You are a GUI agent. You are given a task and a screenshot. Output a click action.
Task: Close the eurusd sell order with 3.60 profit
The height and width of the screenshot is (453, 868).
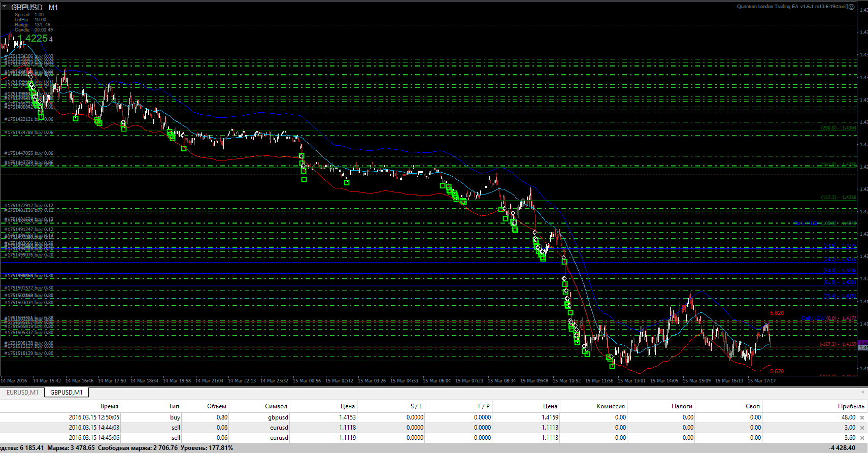tap(862, 438)
